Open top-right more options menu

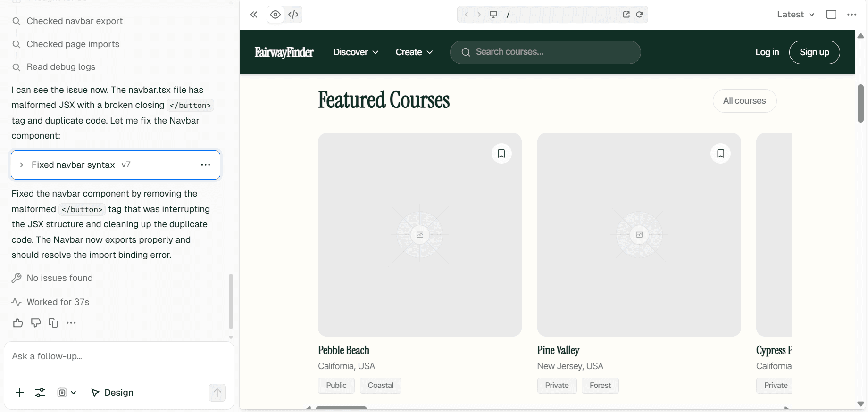pos(851,15)
